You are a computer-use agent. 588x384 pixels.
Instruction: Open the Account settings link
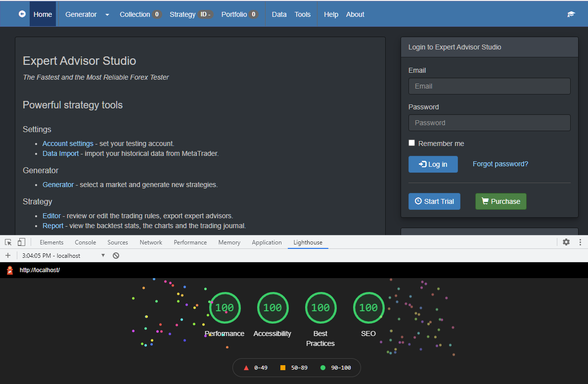[x=68, y=144]
